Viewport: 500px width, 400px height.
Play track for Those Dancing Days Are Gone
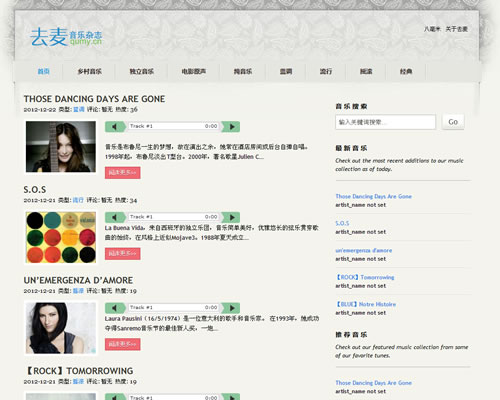(232, 127)
